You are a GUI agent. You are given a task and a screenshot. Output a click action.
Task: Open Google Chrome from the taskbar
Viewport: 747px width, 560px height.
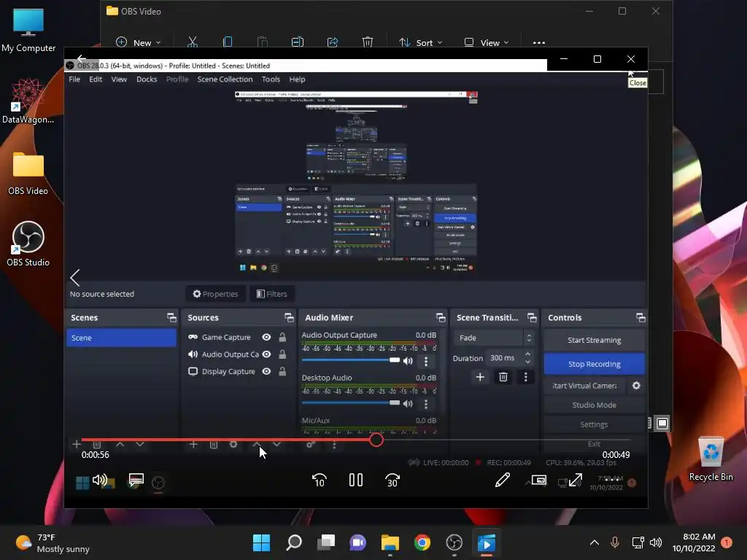(422, 542)
